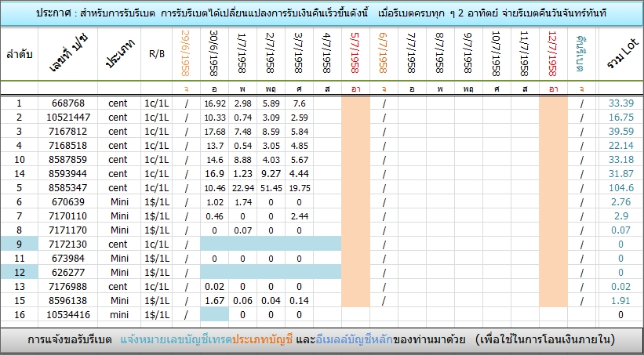Click highlighted sequence number 12
Image resolution: width=644 pixels, height=355 pixels.
click(20, 273)
